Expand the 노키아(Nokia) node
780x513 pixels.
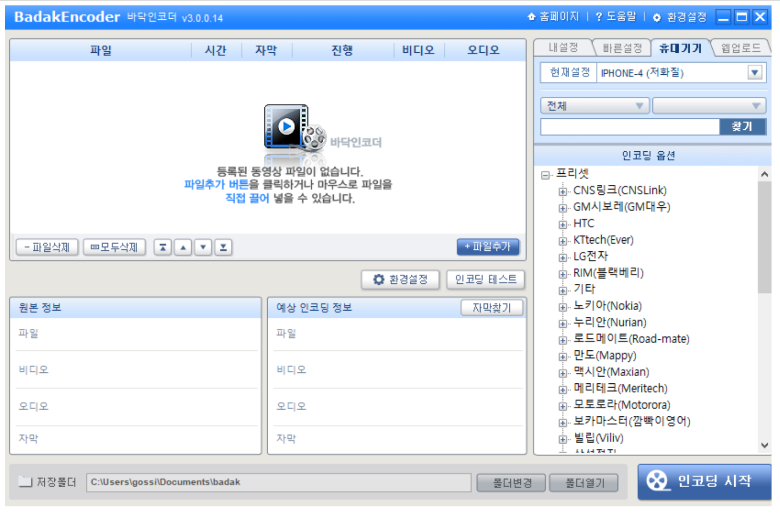pyautogui.click(x=563, y=307)
